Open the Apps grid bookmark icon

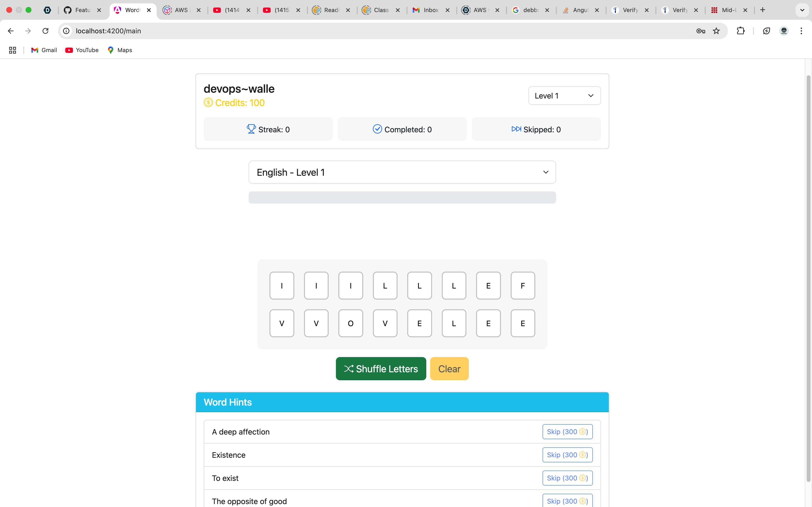12,50
